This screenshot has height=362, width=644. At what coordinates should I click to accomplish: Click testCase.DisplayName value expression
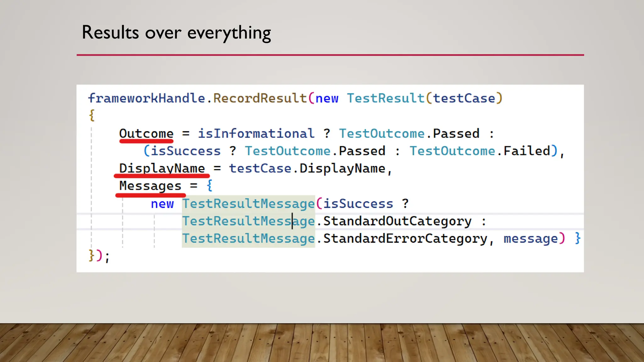coord(307,168)
